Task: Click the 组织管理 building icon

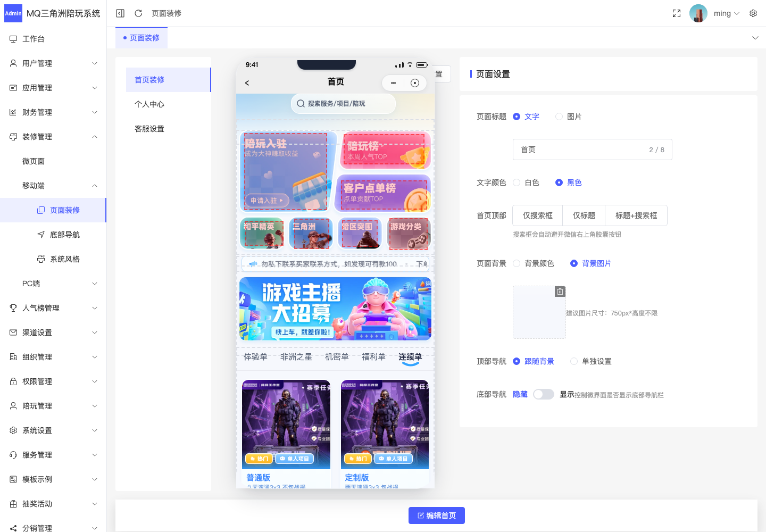Action: [13, 357]
